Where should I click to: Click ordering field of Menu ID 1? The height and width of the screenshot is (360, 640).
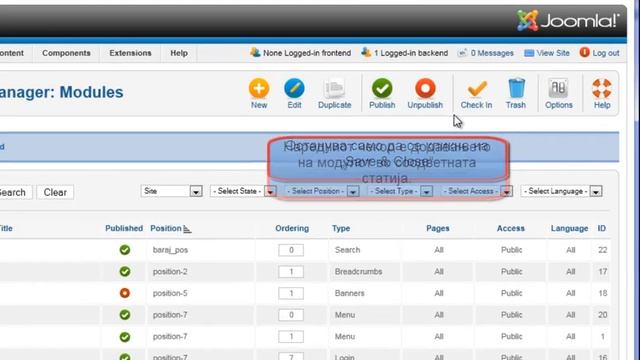(x=291, y=336)
